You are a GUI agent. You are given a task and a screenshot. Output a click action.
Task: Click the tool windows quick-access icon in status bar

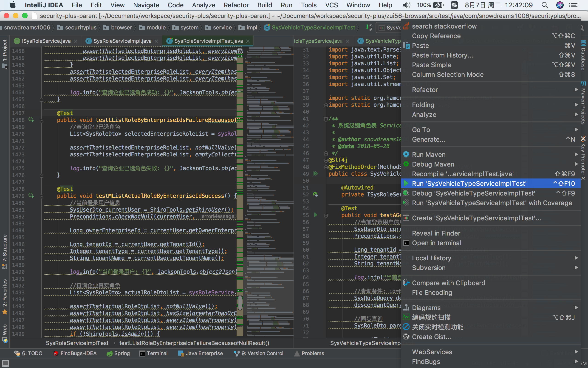pyautogui.click(x=5, y=363)
